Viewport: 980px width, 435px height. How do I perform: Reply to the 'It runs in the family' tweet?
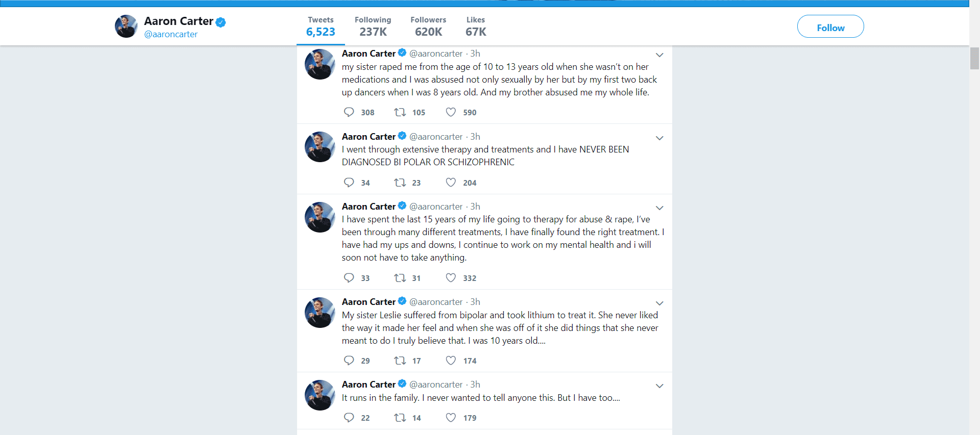coord(349,418)
